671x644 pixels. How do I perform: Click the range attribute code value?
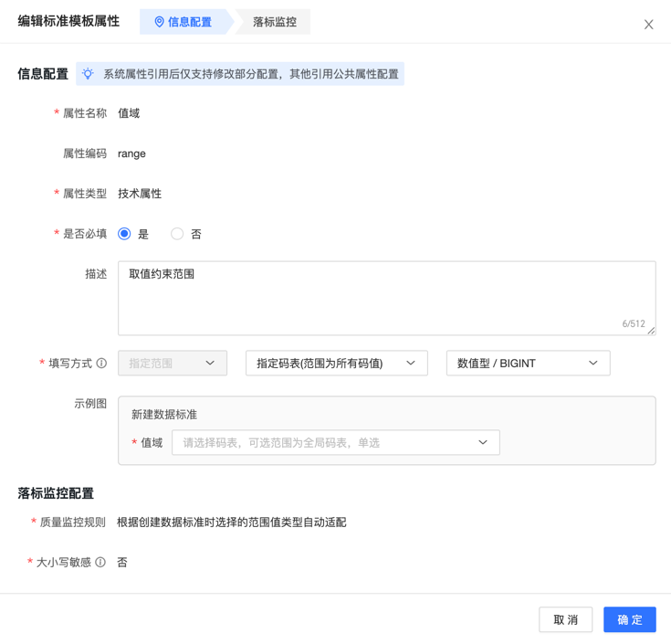tap(131, 153)
